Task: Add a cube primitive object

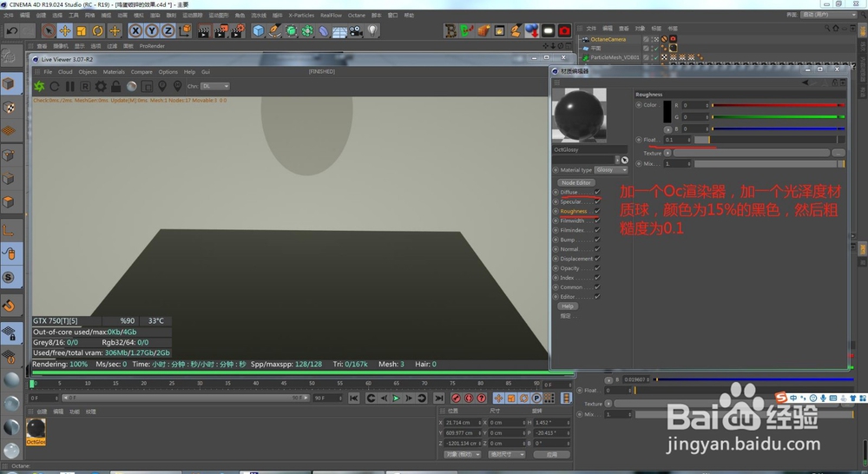Action: (x=258, y=31)
